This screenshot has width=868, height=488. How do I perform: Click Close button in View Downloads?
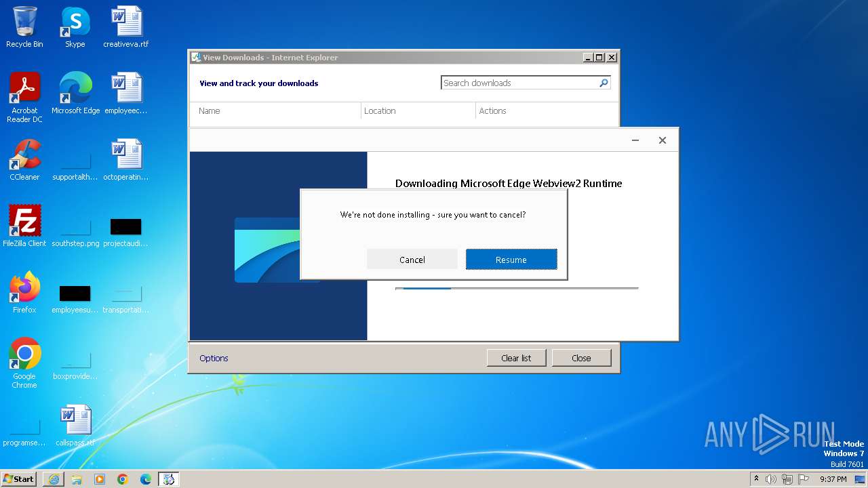581,358
